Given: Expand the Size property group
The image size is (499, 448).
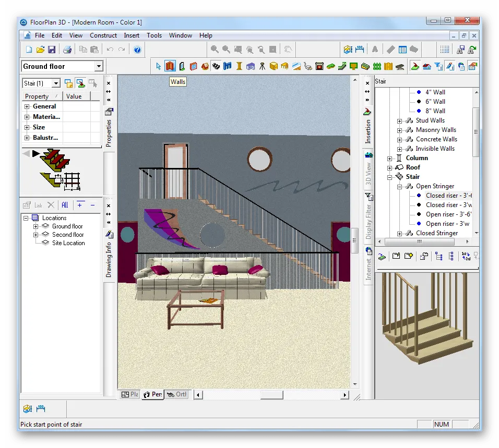Looking at the screenshot, I should pos(27,127).
